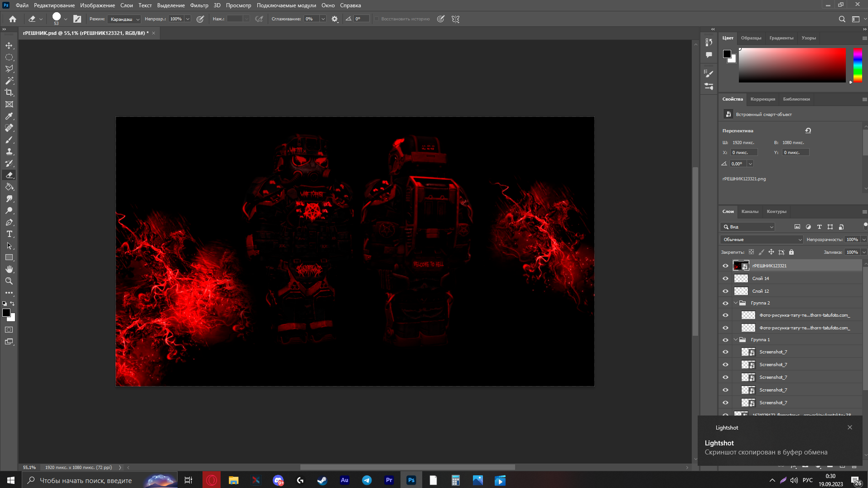This screenshot has height=488, width=868.
Task: Open Photoshop search magnifier icon
Action: click(x=842, y=19)
